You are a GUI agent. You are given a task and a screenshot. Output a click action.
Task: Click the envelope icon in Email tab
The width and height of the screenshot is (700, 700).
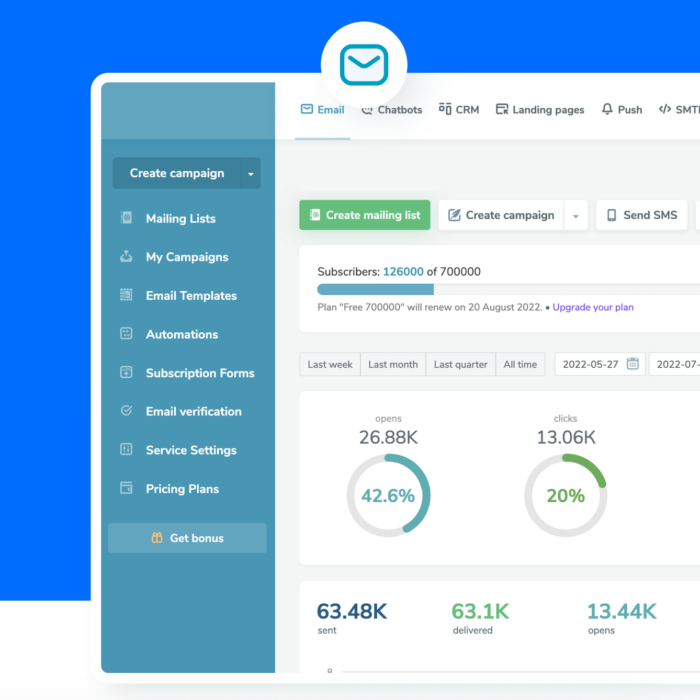[x=307, y=109]
